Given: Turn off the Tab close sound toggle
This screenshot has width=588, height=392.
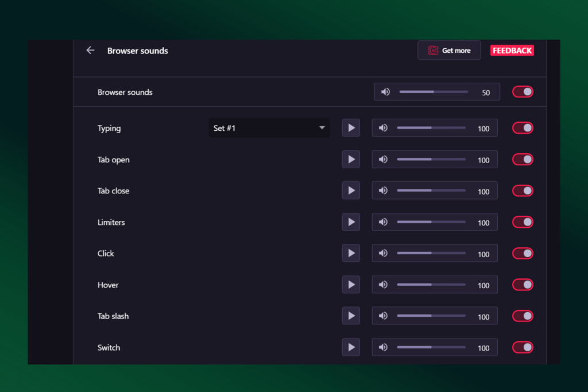Looking at the screenshot, I should coord(522,190).
